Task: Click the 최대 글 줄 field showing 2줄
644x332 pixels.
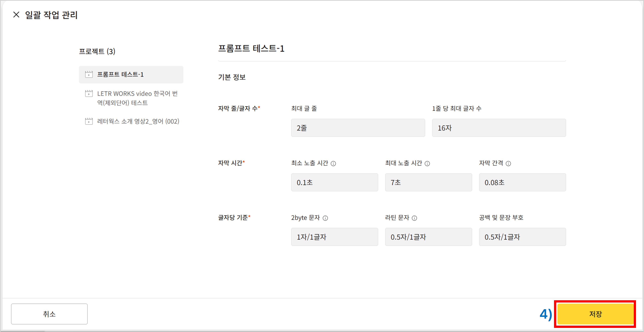Action: (358, 128)
